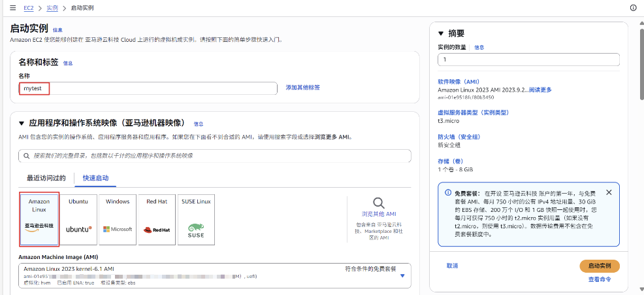
Task: Select the Windows Microsoft AMI tile
Action: click(x=118, y=220)
